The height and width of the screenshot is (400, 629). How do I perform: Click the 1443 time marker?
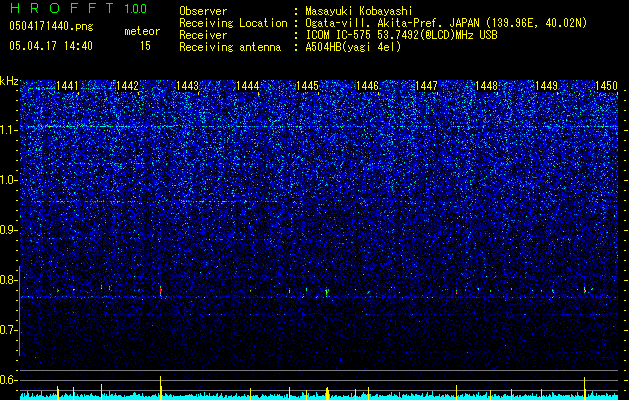pos(187,86)
